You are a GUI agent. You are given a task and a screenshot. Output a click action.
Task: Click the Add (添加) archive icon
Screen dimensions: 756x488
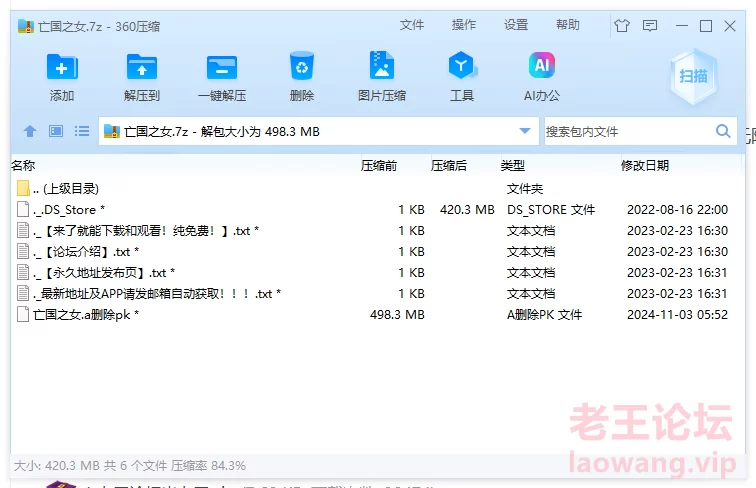coord(62,68)
